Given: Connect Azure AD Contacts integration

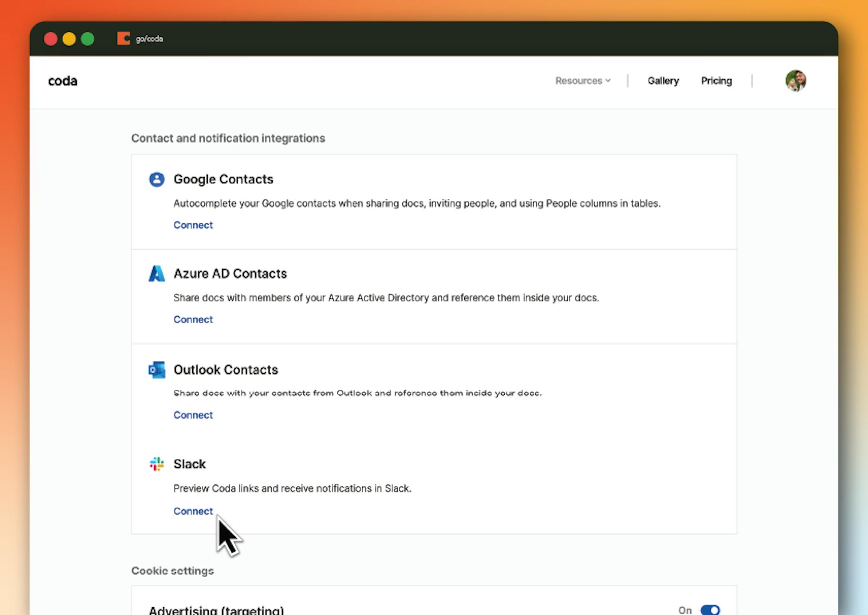Looking at the screenshot, I should point(193,319).
